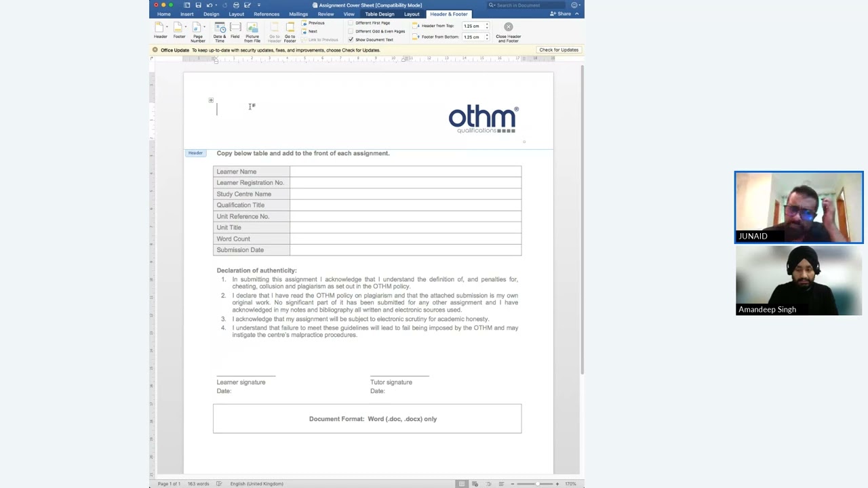Select Amandeep Singh's video thumbnail
868x488 pixels.
point(799,281)
